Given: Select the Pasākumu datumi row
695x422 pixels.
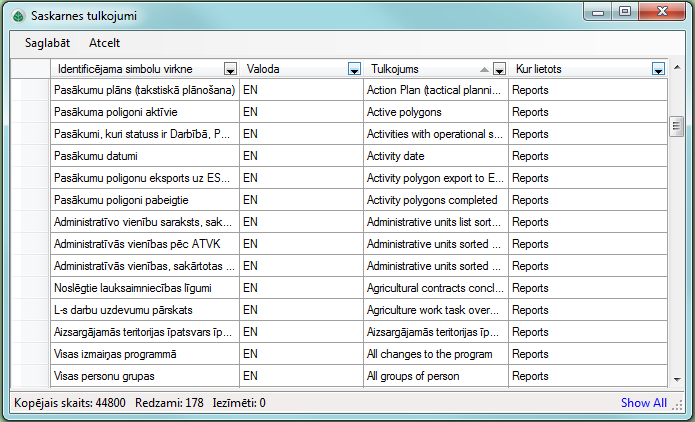Looking at the screenshot, I should click(144, 157).
